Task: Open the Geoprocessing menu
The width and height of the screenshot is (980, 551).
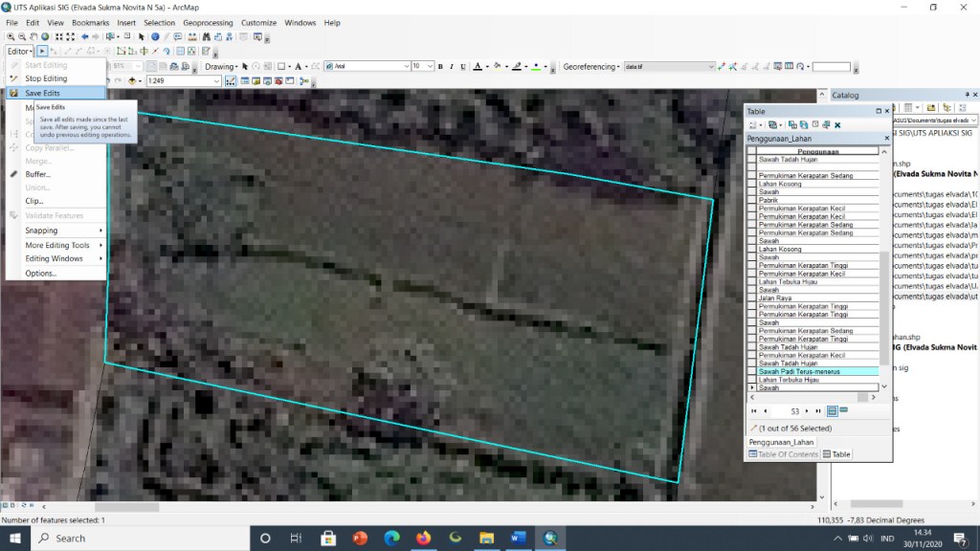Action: pyautogui.click(x=208, y=23)
